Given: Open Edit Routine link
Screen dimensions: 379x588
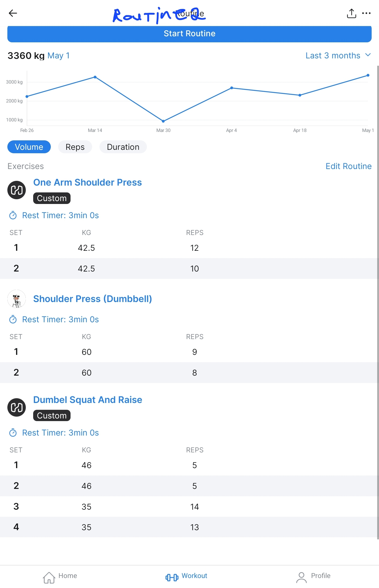Looking at the screenshot, I should point(348,166).
